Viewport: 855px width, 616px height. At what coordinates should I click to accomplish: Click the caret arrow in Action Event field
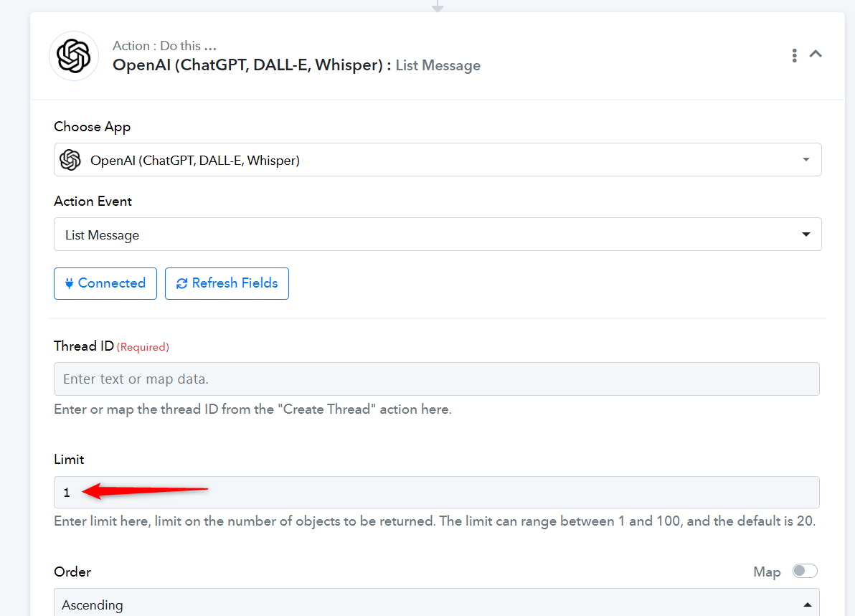[x=806, y=234]
